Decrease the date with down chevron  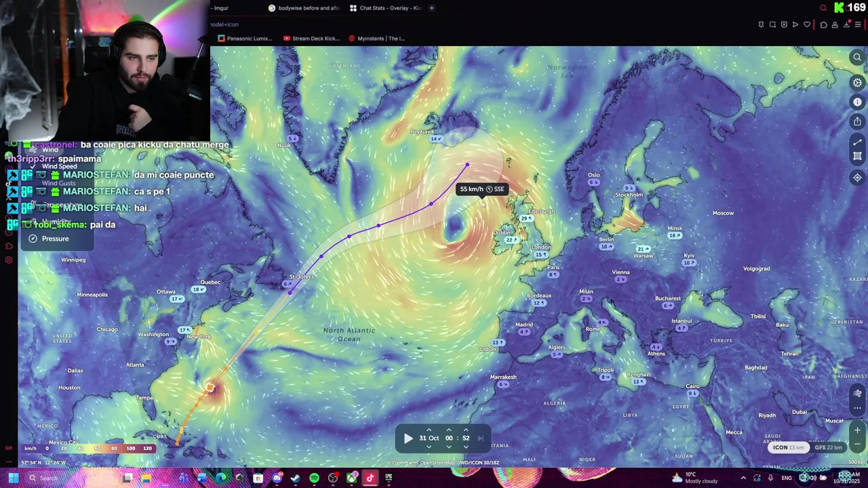click(429, 447)
